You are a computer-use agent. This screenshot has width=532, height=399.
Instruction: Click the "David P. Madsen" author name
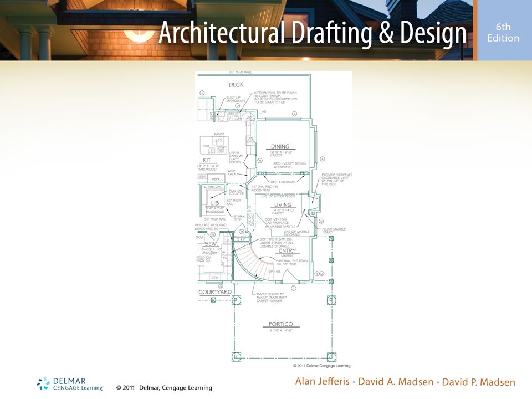click(478, 382)
